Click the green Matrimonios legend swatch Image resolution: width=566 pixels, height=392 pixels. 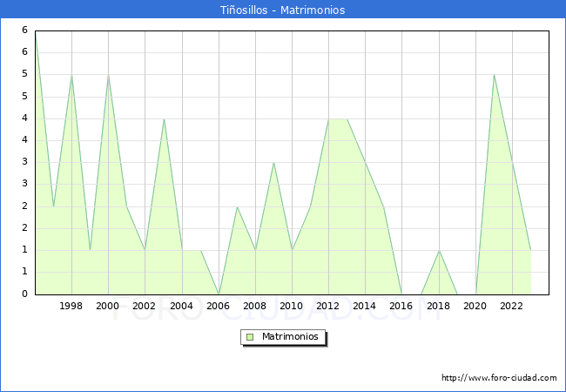[250, 337]
